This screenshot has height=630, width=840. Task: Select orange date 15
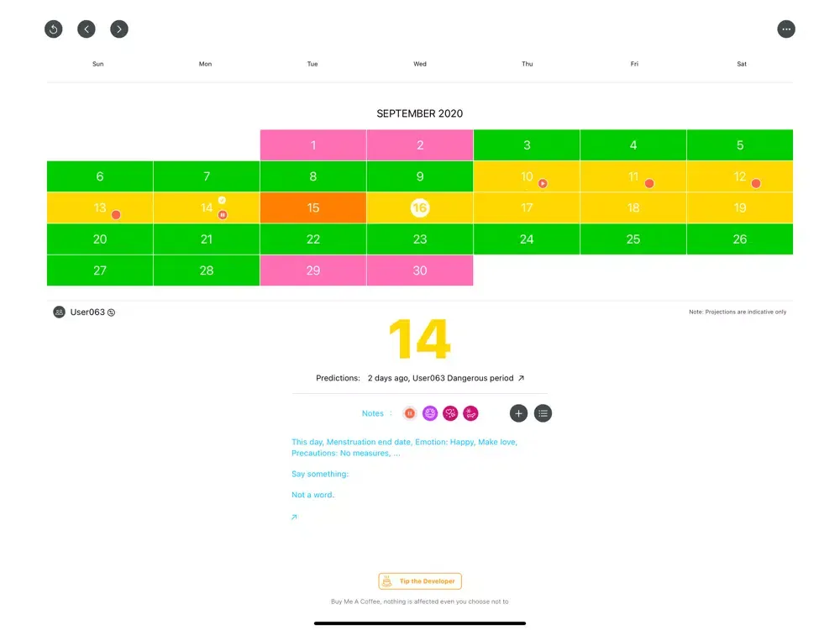tap(313, 207)
